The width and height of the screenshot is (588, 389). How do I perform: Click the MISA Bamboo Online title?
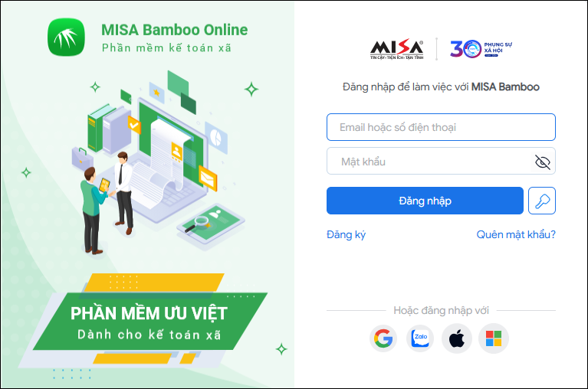pos(174,30)
